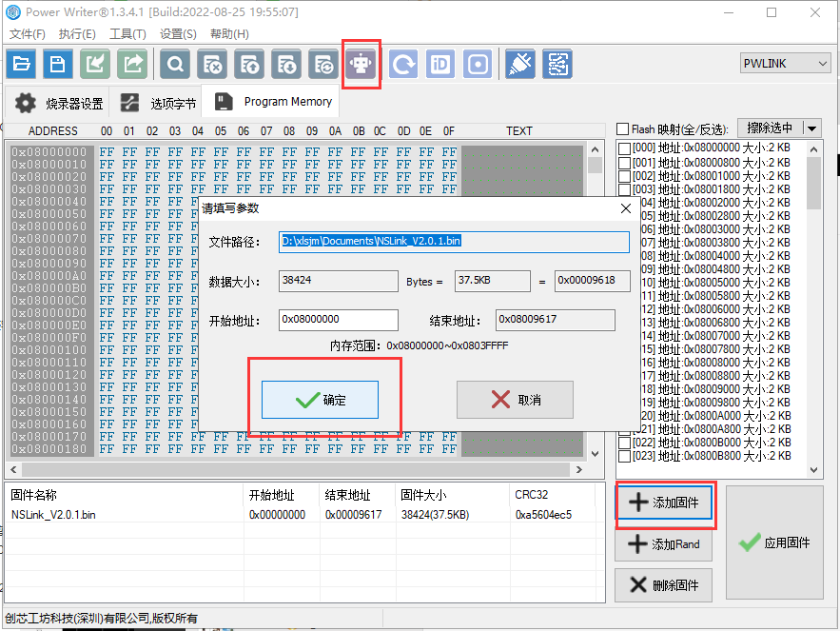
Task: Click the plug connect toolbar icon
Action: pyautogui.click(x=519, y=65)
